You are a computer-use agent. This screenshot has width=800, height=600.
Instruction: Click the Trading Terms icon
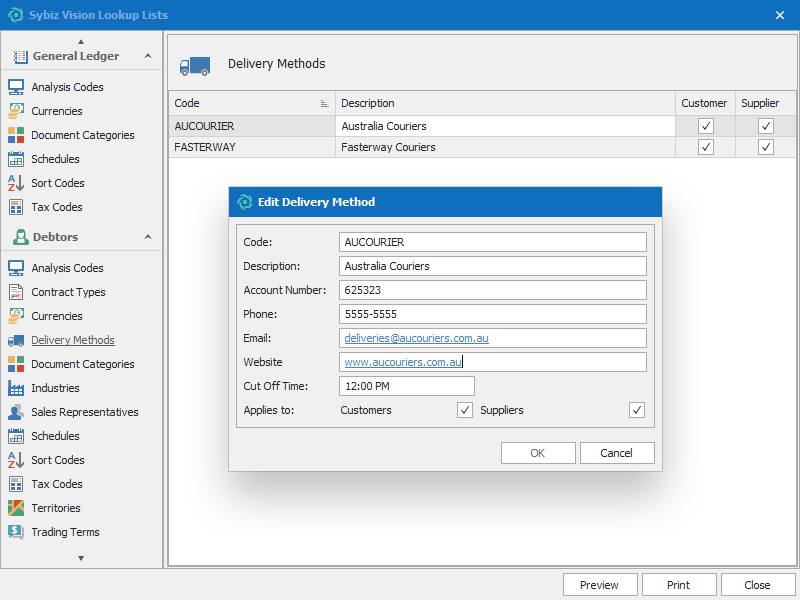pyautogui.click(x=16, y=532)
